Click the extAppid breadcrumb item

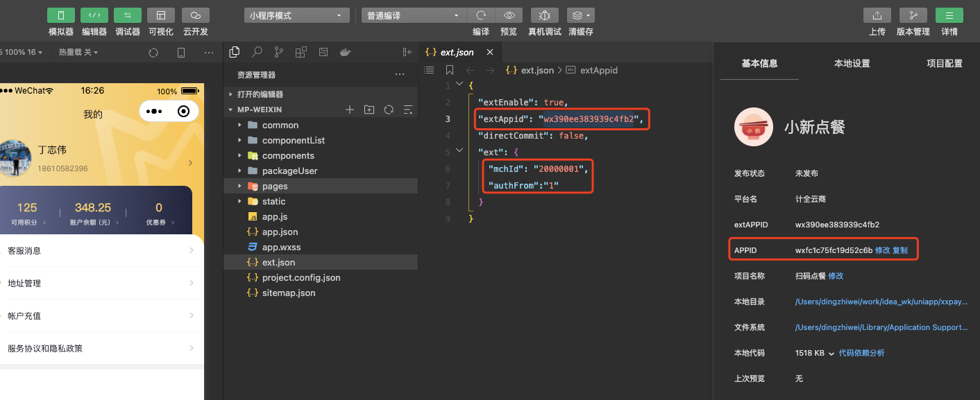click(x=592, y=70)
